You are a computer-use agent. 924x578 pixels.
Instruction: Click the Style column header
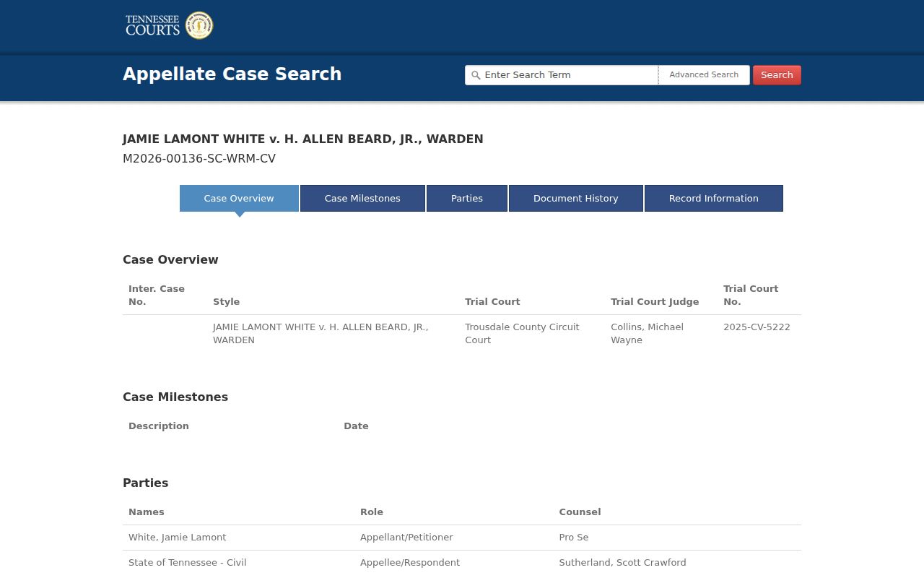coord(226,302)
